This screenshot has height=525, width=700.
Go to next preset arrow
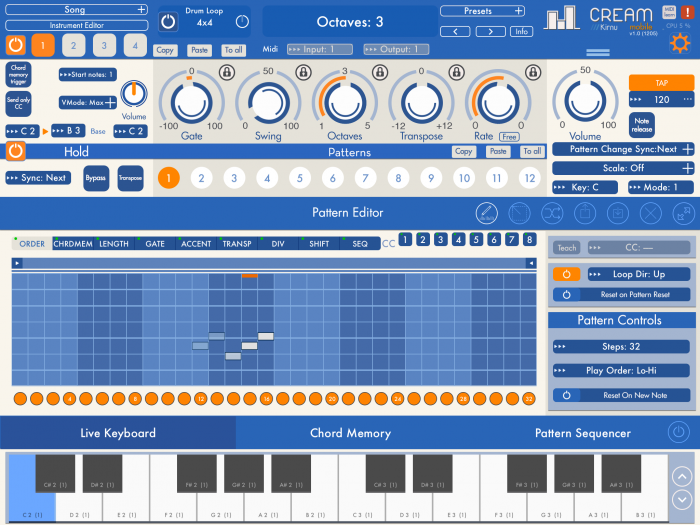pyautogui.click(x=491, y=32)
